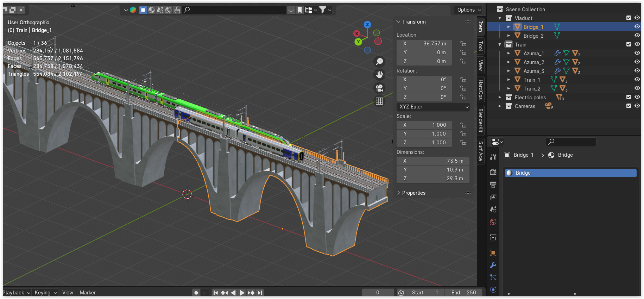This screenshot has width=644, height=299.
Task: Switch to the HardOps sidebar tab
Action: pyautogui.click(x=481, y=89)
